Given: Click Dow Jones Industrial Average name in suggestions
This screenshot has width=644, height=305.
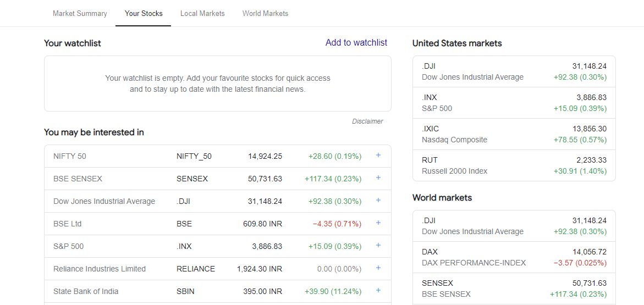Looking at the screenshot, I should [x=104, y=202].
